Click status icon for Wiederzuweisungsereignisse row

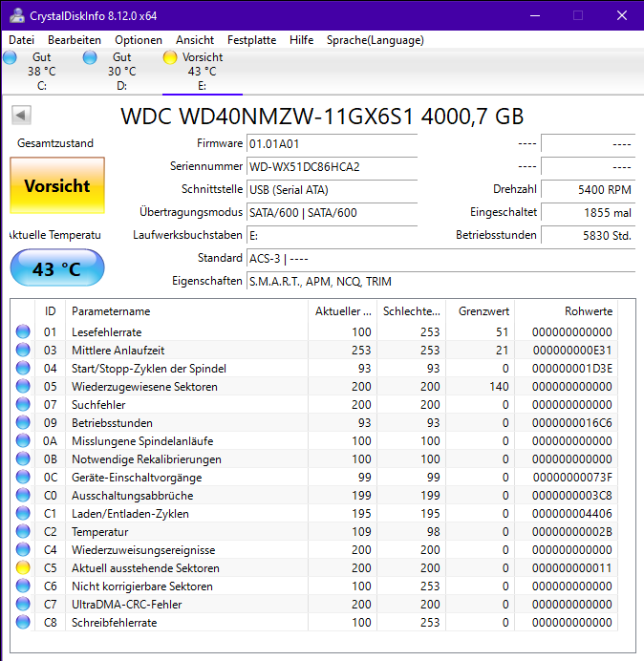pos(23,549)
